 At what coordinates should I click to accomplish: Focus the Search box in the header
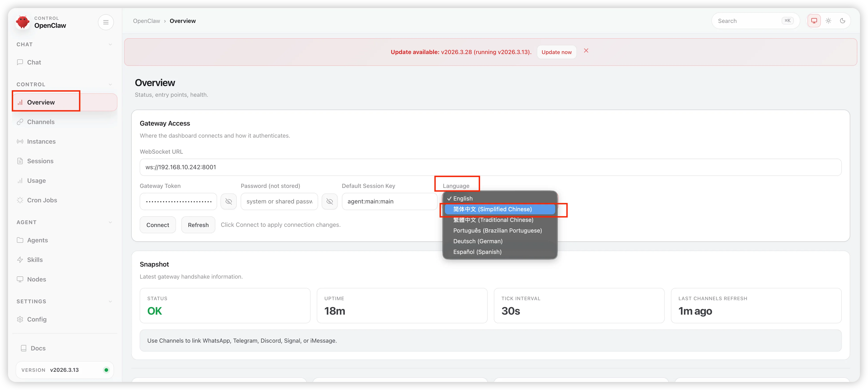coord(755,21)
